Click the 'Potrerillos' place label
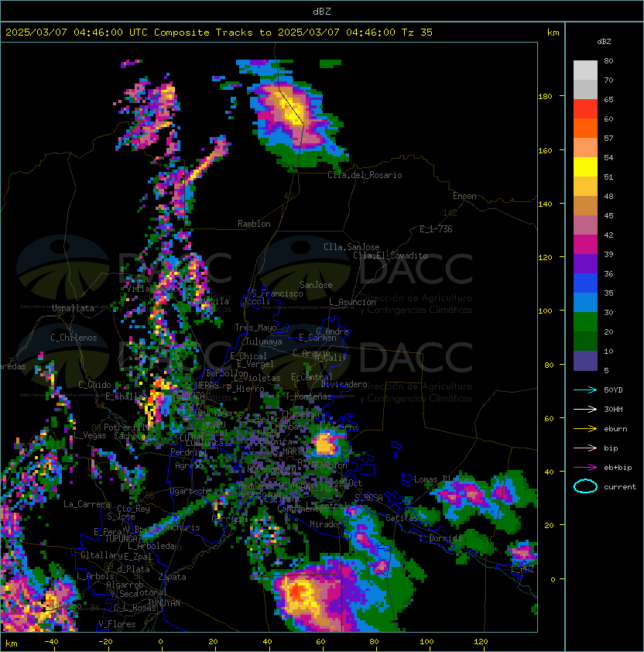Screen dimensions: 644x652 pos(128,427)
